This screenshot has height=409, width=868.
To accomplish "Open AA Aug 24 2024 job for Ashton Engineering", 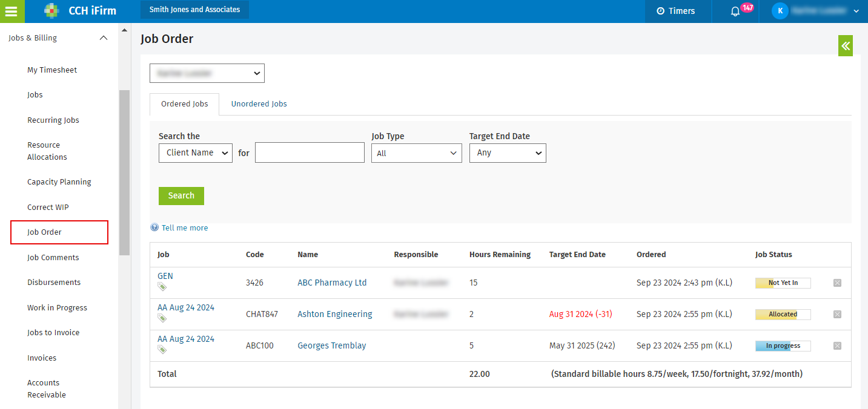I will click(186, 307).
